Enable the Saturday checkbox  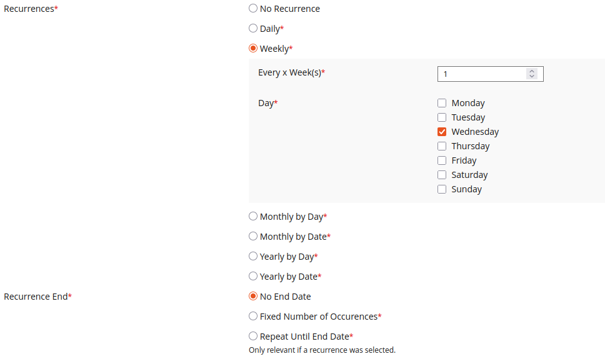coord(442,175)
